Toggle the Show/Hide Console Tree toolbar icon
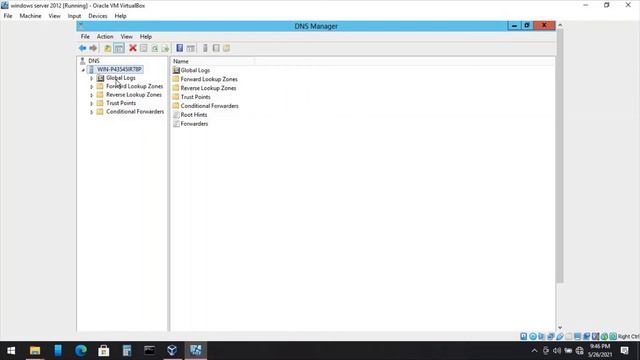Screen dimensions: 640x360 click(x=119, y=48)
